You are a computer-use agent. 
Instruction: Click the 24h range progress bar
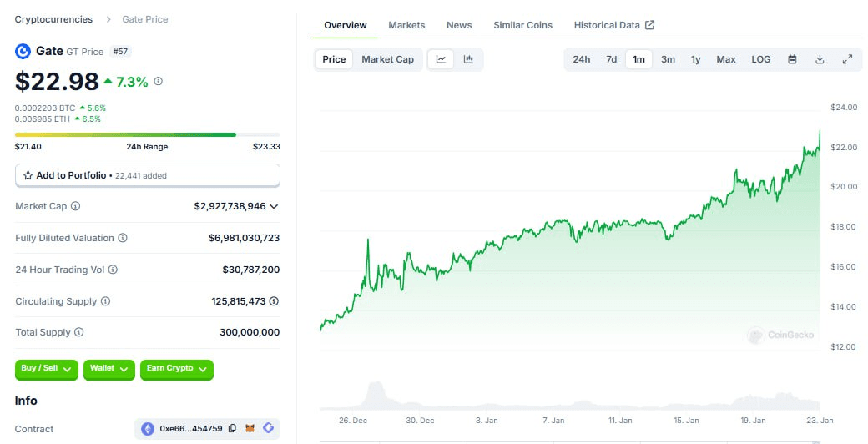147,134
